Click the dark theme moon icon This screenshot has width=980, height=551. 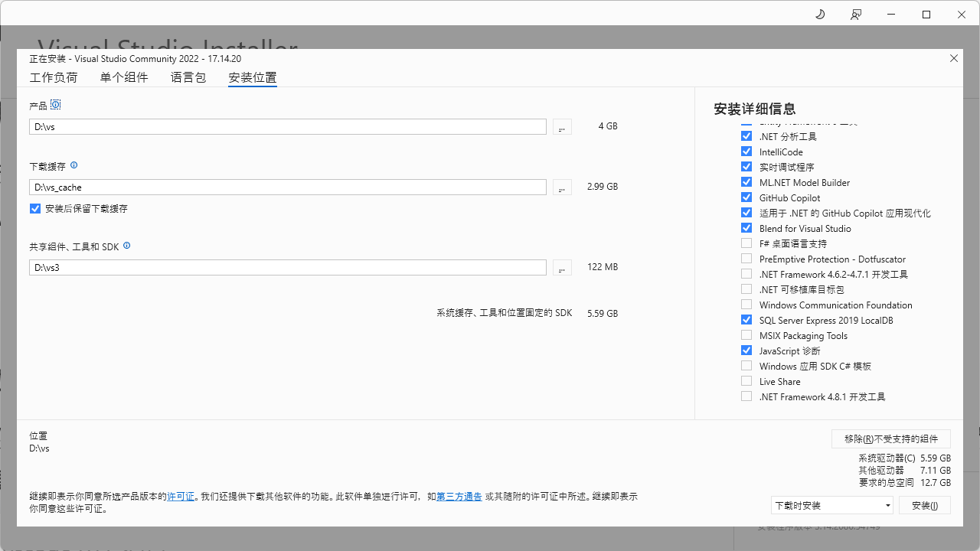click(819, 14)
